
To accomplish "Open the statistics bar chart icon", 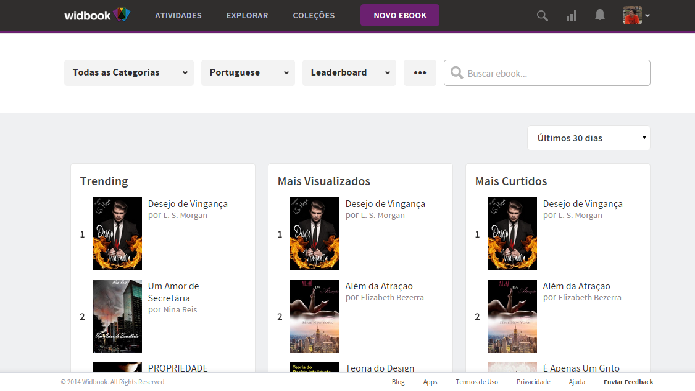I will pyautogui.click(x=571, y=16).
